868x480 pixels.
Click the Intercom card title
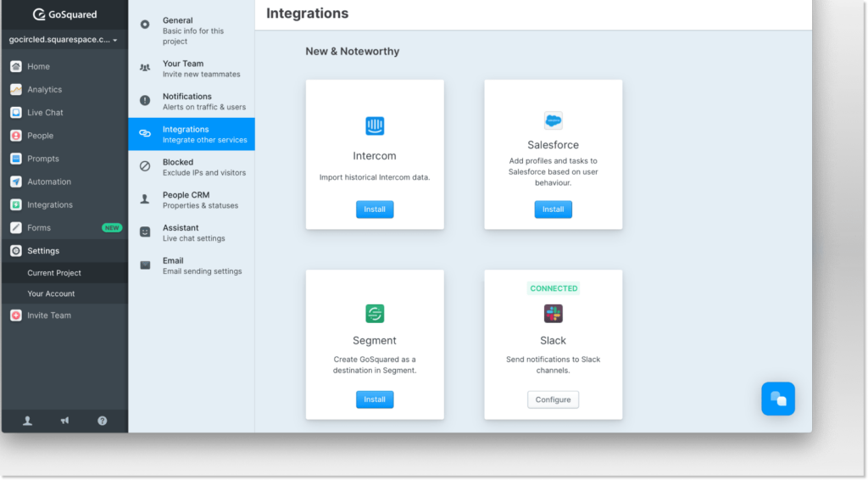pos(375,156)
